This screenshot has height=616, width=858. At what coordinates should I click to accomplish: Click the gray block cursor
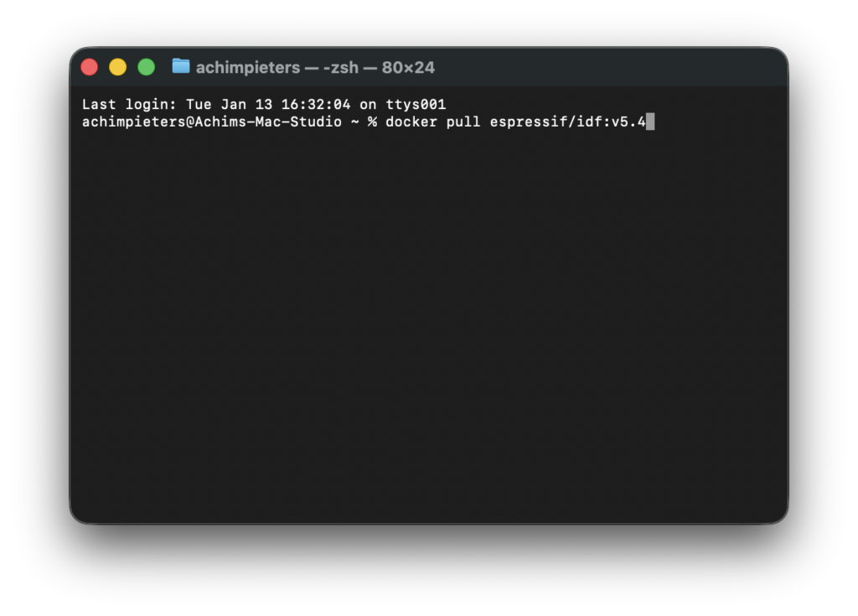pos(650,122)
